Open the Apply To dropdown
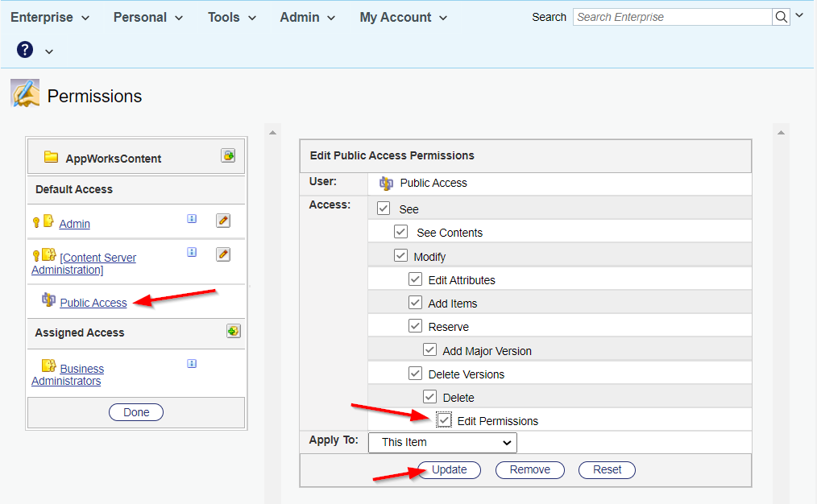The height and width of the screenshot is (504, 817). [x=442, y=442]
